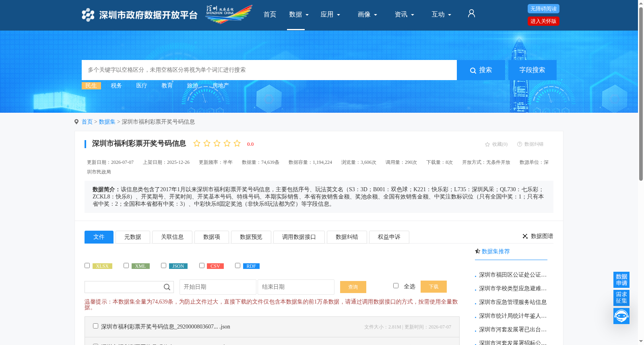Select the 税务 keyword tag

116,86
